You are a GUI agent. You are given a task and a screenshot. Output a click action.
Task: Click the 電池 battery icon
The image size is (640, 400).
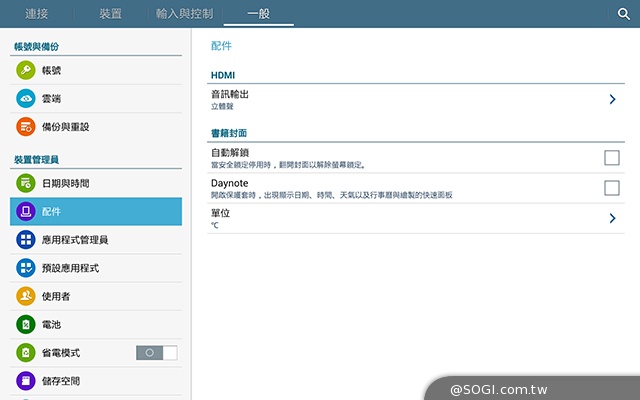tap(26, 325)
